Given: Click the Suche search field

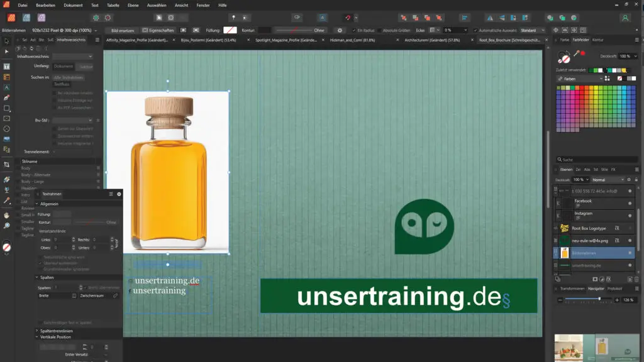Looking at the screenshot, I should point(597,160).
